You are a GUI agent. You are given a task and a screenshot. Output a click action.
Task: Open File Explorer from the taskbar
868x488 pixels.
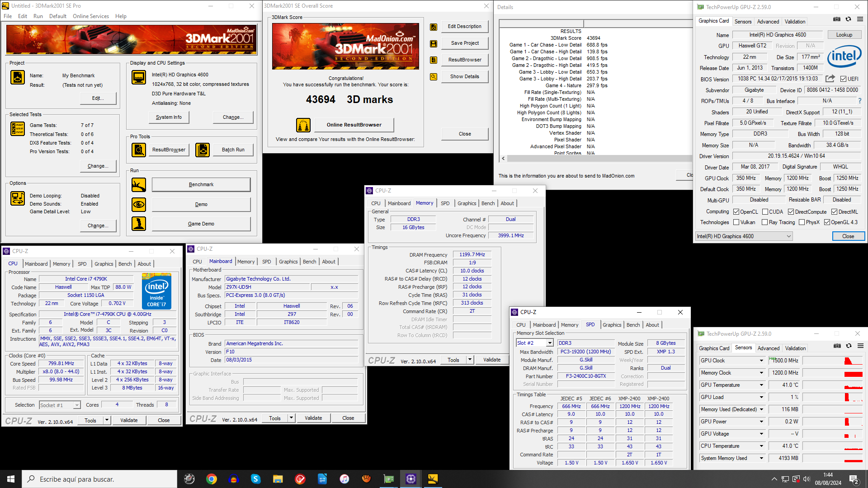tap(278, 479)
